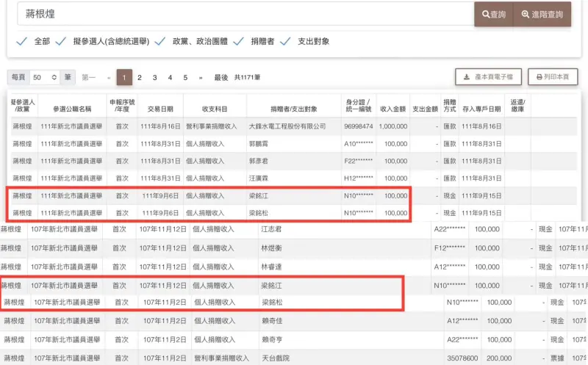Click the 查詢 search button

[x=494, y=14]
